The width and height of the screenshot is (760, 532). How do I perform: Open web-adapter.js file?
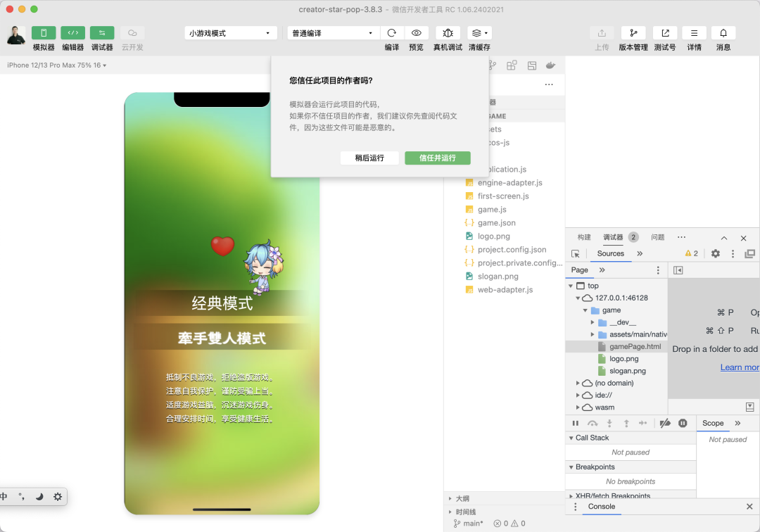click(x=505, y=290)
